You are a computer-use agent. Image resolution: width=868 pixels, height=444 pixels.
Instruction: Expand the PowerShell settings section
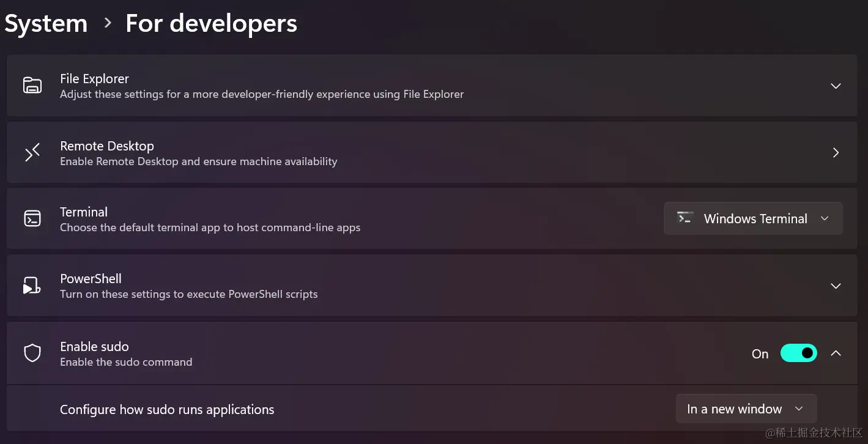click(x=836, y=286)
